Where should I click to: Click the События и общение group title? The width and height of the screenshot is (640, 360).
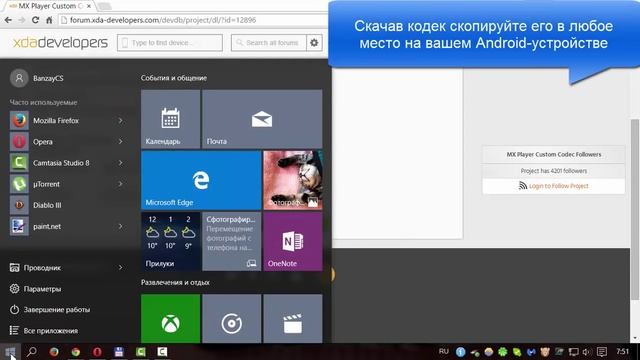tap(174, 78)
